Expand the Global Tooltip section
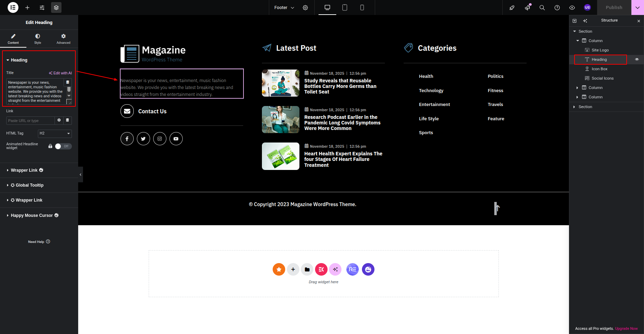Screen dimensions: 644x334 30,185
